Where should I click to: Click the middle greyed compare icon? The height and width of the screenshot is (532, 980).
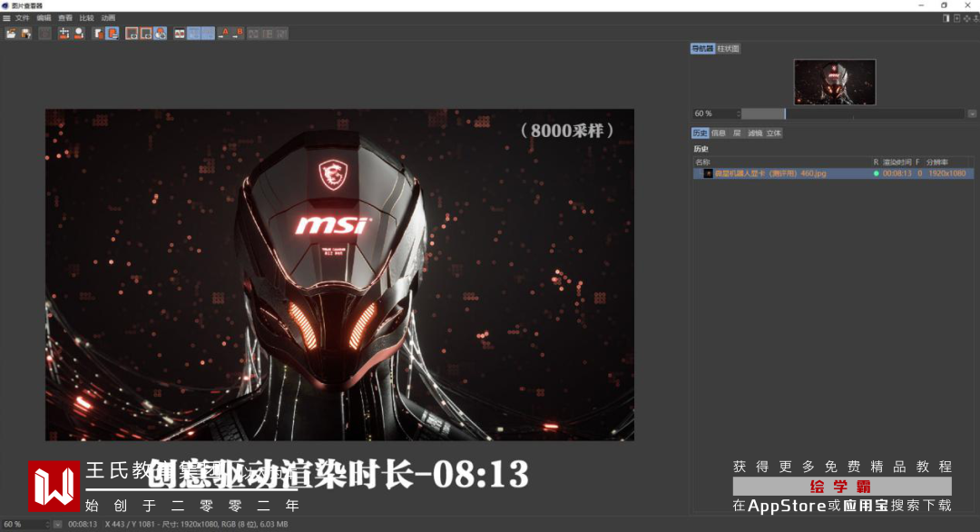pyautogui.click(x=268, y=34)
